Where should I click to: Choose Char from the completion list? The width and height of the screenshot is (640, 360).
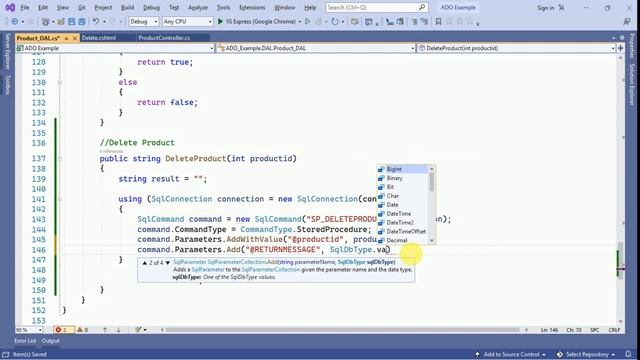402,196
